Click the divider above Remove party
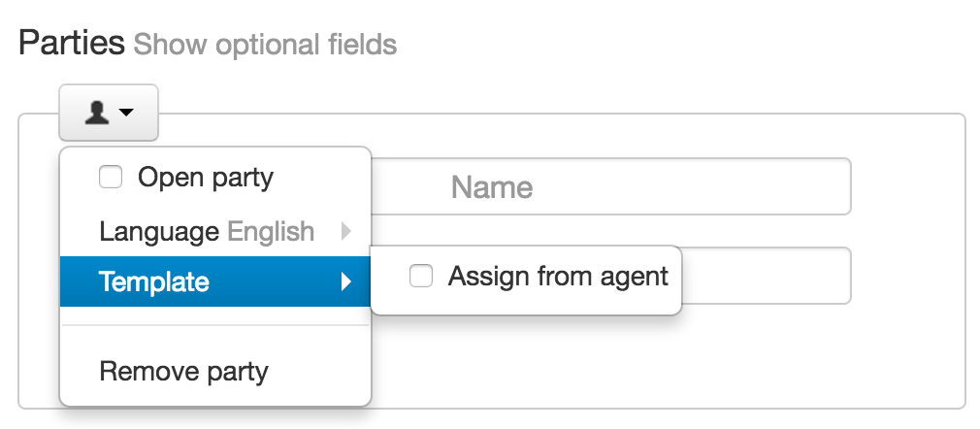 click(x=215, y=325)
